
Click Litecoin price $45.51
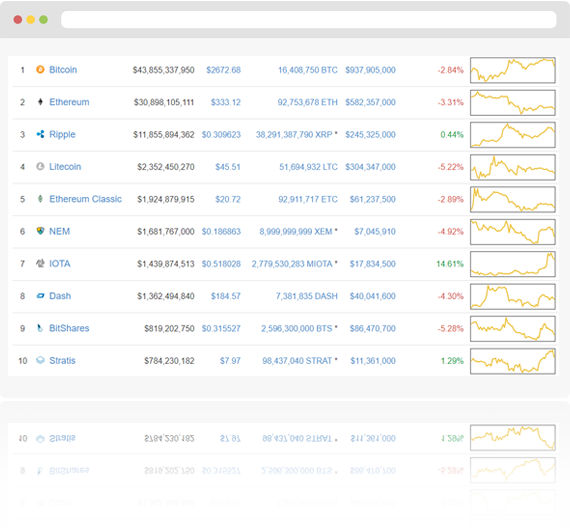[228, 167]
